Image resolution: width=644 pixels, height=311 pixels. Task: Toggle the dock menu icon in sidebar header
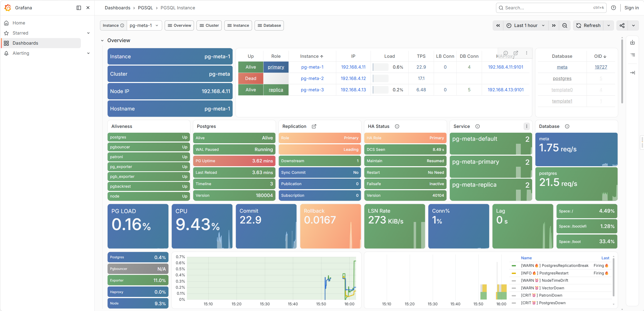click(79, 8)
